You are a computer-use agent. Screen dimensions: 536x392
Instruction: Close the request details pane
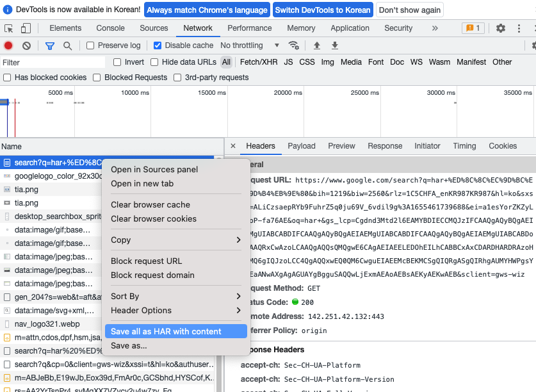click(x=233, y=146)
